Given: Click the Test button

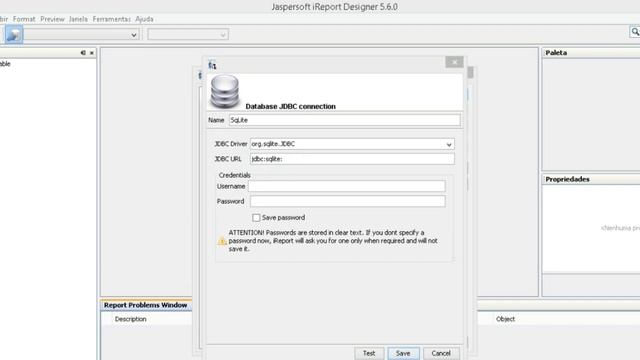Looking at the screenshot, I should click(x=369, y=353).
